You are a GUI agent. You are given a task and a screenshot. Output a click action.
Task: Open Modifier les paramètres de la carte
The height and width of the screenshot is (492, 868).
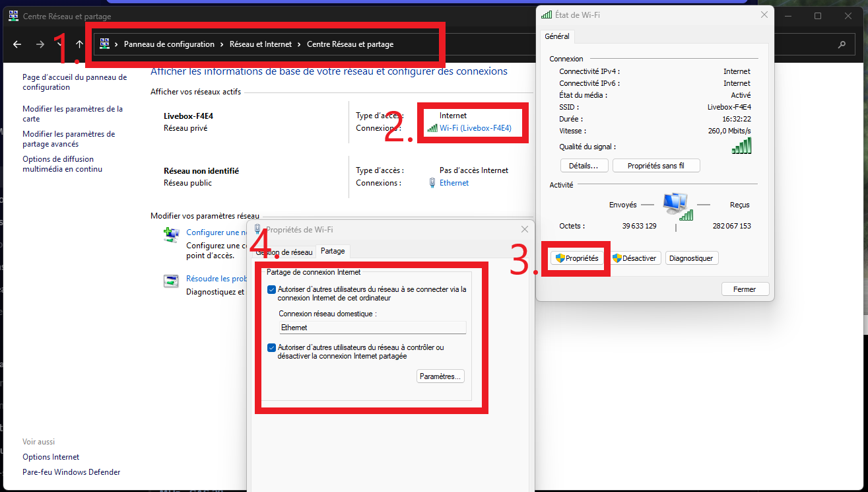pyautogui.click(x=73, y=114)
